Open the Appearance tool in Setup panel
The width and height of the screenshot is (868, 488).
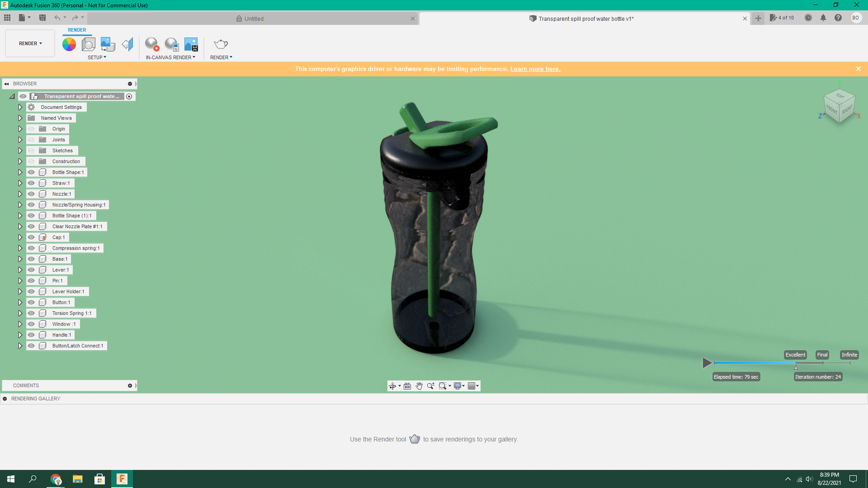pyautogui.click(x=69, y=44)
